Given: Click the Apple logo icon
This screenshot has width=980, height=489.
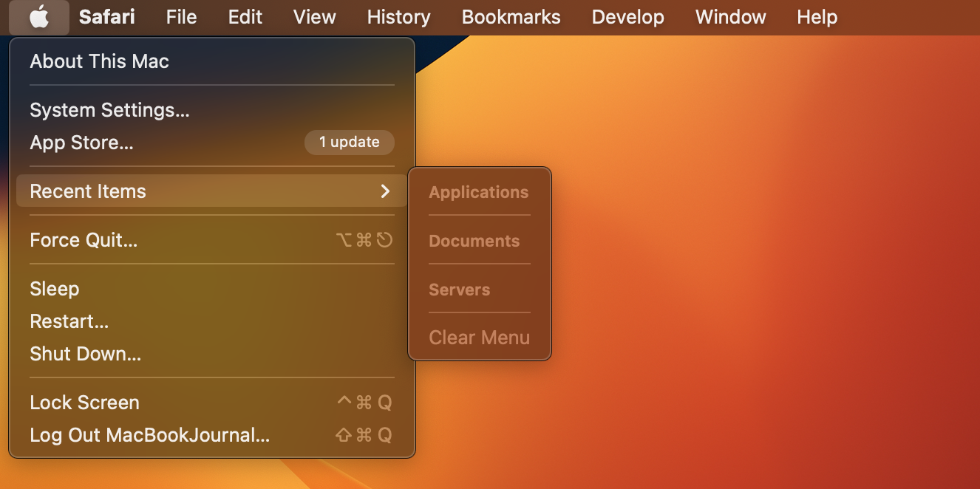Looking at the screenshot, I should point(39,17).
